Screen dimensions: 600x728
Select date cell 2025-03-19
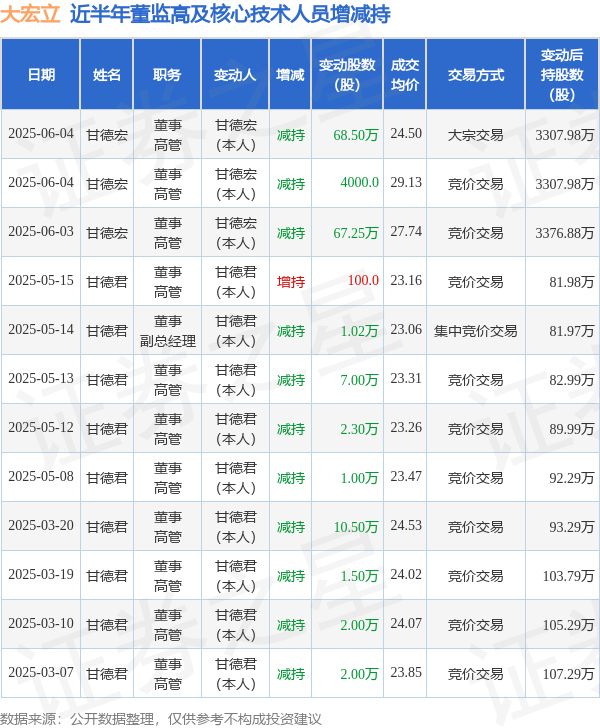[x=41, y=574]
